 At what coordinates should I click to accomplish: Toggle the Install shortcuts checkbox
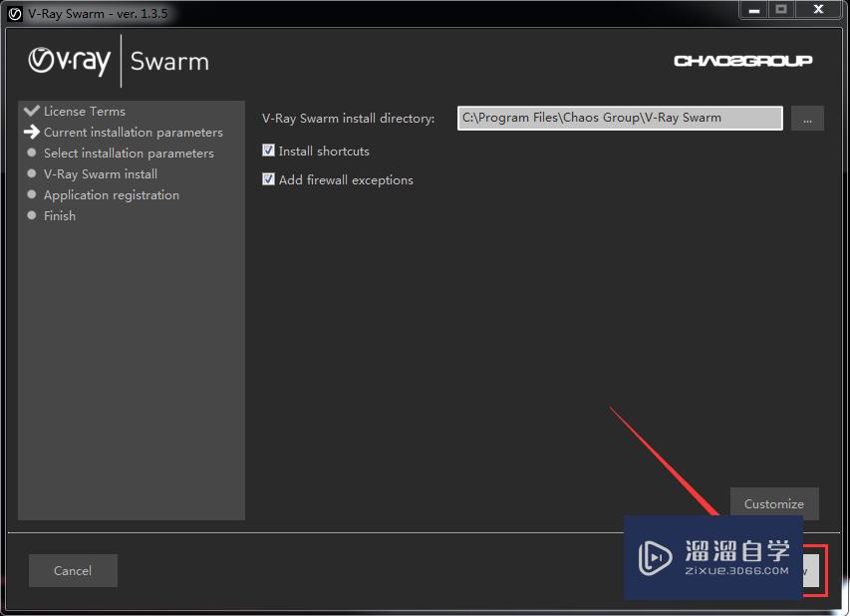[268, 151]
